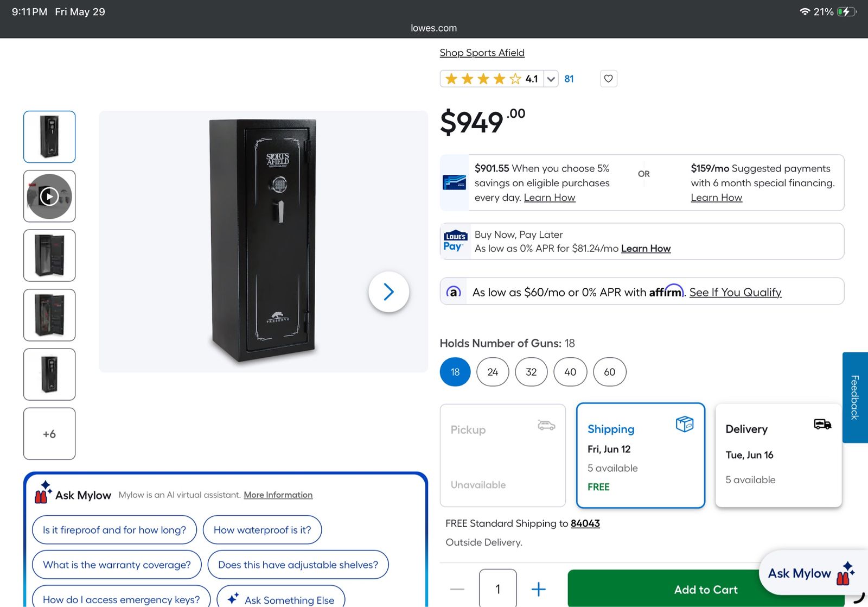Select the first safe front thumbnail
Viewport: 868px width, 607px height.
pyautogui.click(x=49, y=137)
